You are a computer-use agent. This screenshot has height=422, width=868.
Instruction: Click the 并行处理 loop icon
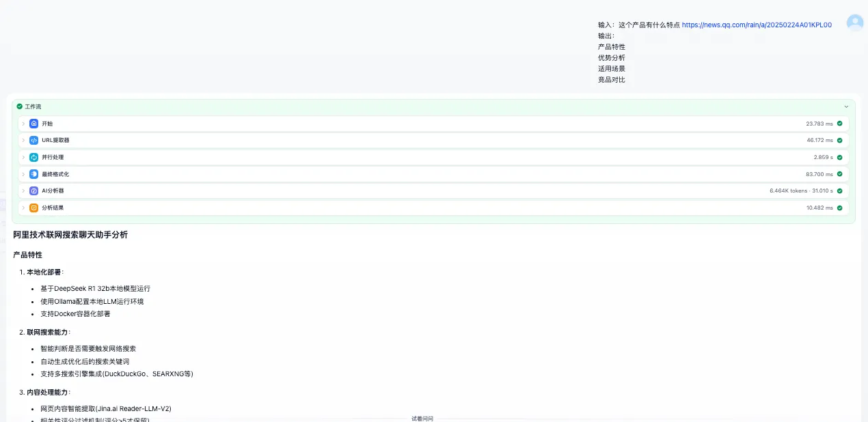tap(33, 157)
